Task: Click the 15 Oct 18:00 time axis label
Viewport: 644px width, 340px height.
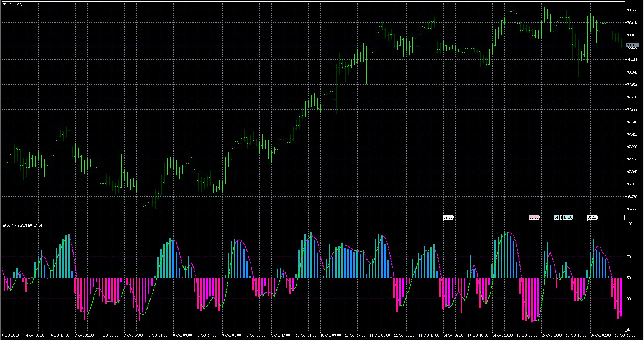Action: (x=576, y=335)
